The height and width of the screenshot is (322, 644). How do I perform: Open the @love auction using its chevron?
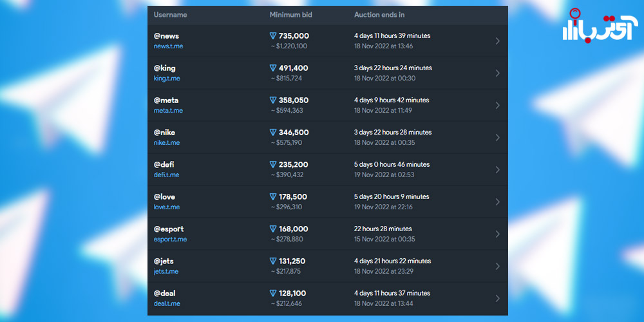[497, 202]
